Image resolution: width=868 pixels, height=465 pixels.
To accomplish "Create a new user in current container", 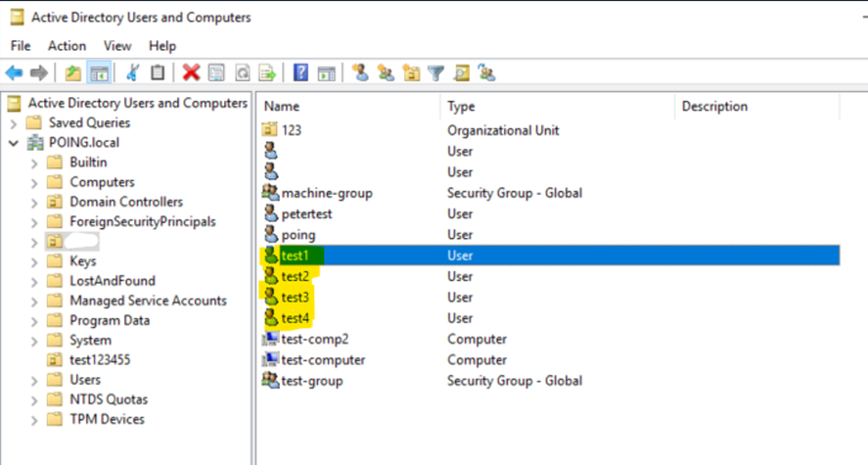I will (x=360, y=72).
